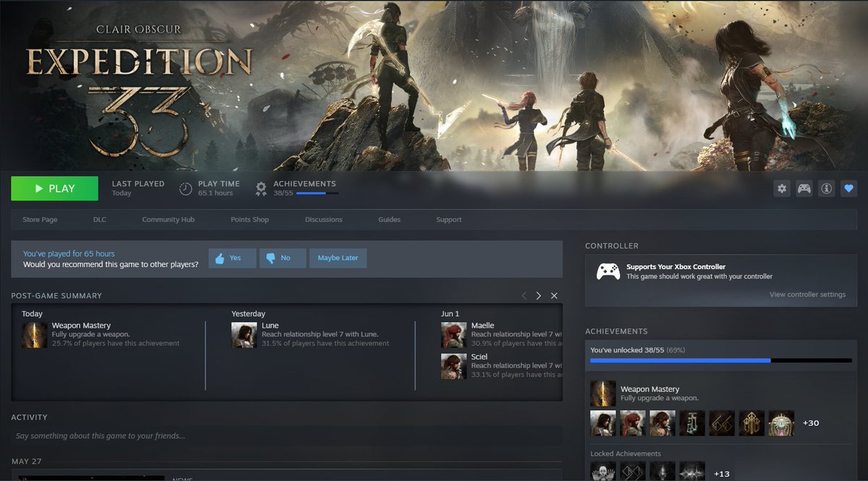The height and width of the screenshot is (481, 868).
Task: Open third locked achievement thumbnail
Action: click(x=663, y=472)
